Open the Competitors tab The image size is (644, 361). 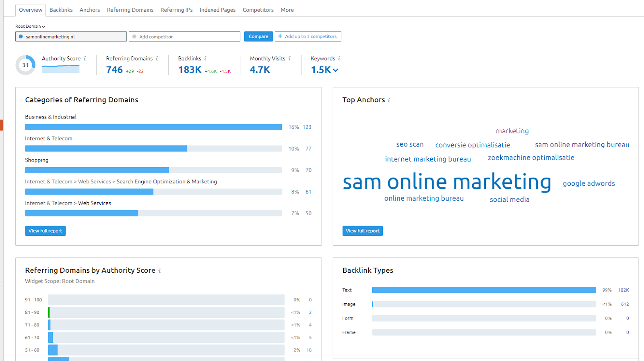[258, 10]
